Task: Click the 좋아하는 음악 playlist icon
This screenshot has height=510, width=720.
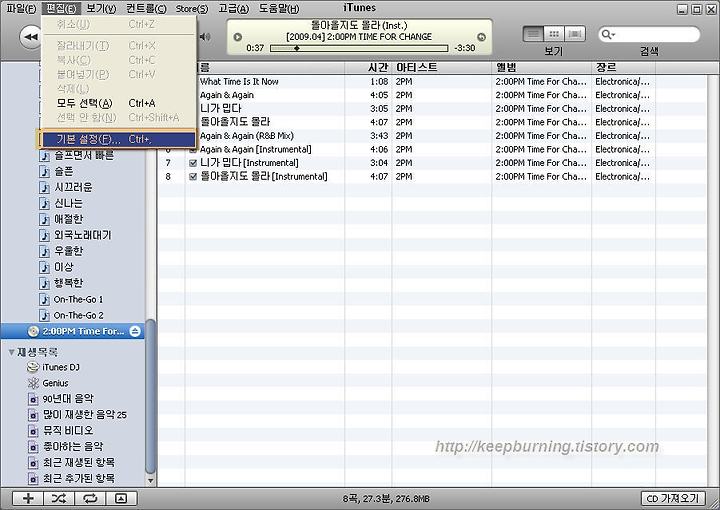Action: click(x=33, y=447)
